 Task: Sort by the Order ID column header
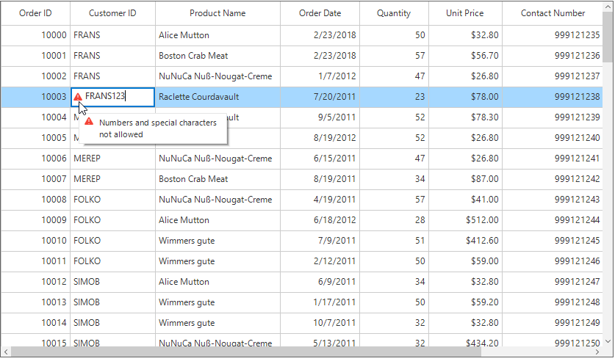35,13
